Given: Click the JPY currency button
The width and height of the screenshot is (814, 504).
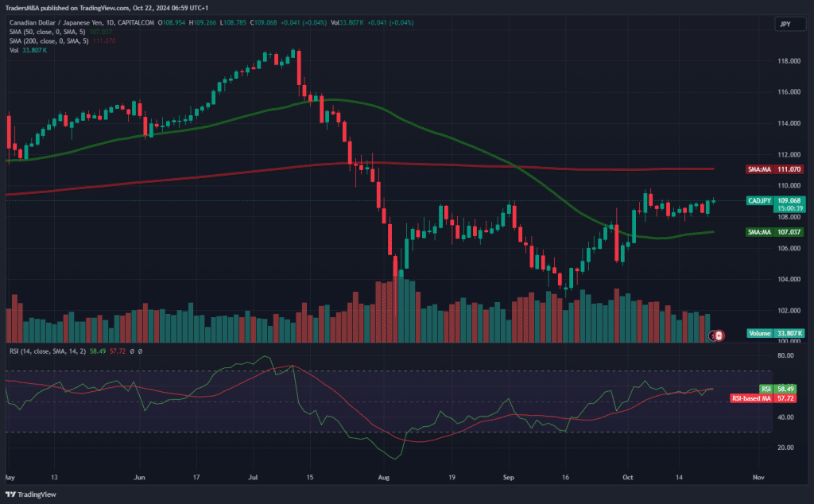Looking at the screenshot, I should [785, 25].
